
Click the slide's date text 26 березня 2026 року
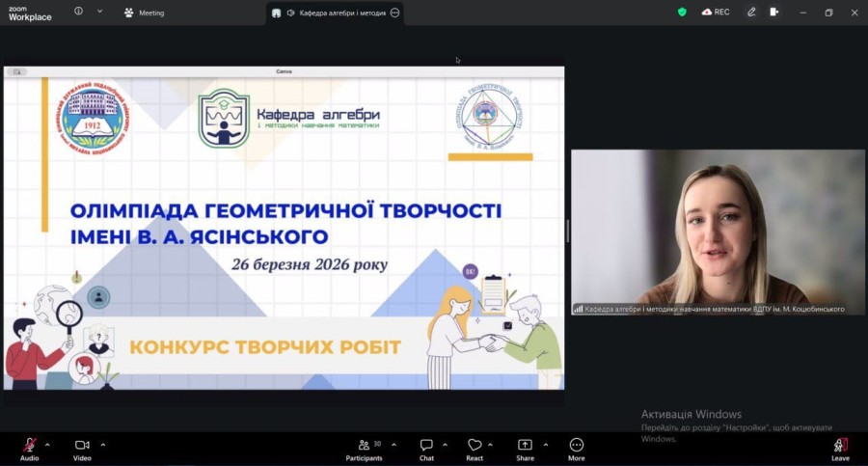point(310,264)
